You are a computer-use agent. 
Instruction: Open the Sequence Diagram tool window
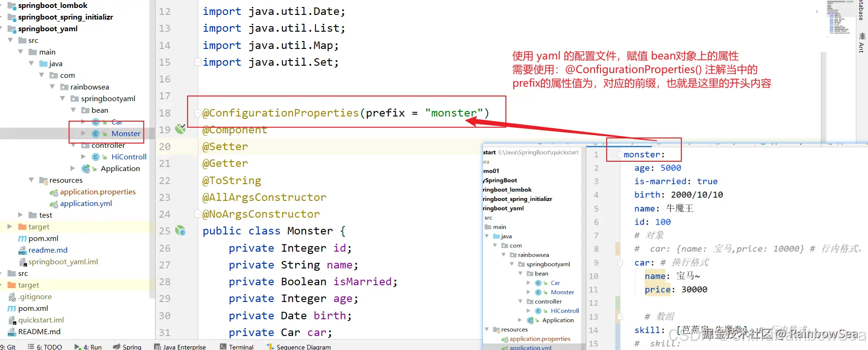click(x=299, y=347)
